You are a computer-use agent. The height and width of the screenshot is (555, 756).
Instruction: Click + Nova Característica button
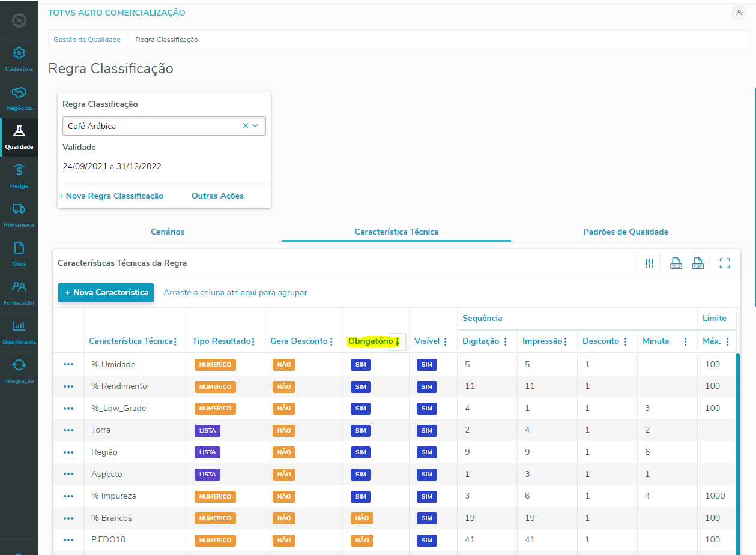coord(106,293)
